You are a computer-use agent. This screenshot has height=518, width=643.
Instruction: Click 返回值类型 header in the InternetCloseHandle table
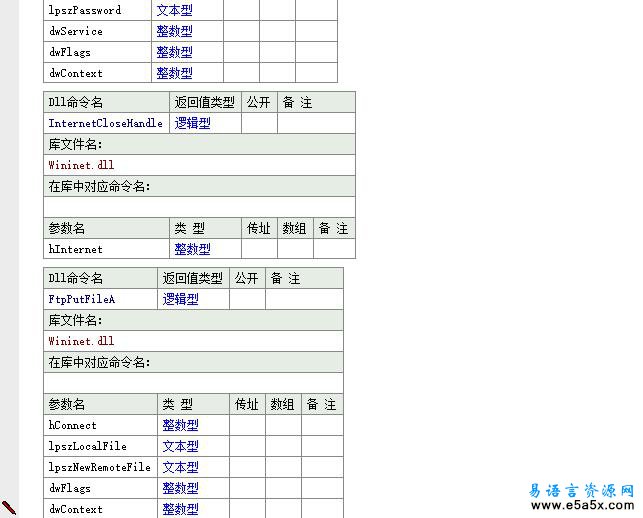click(x=204, y=102)
